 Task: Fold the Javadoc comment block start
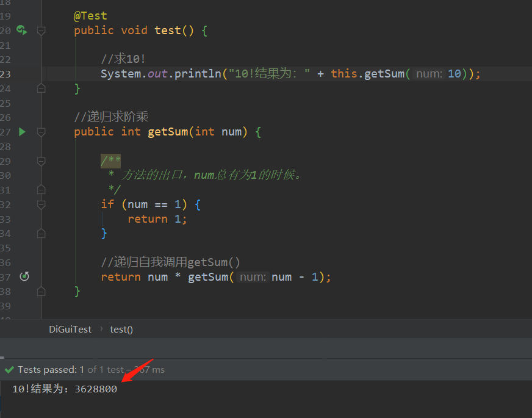[x=41, y=161]
